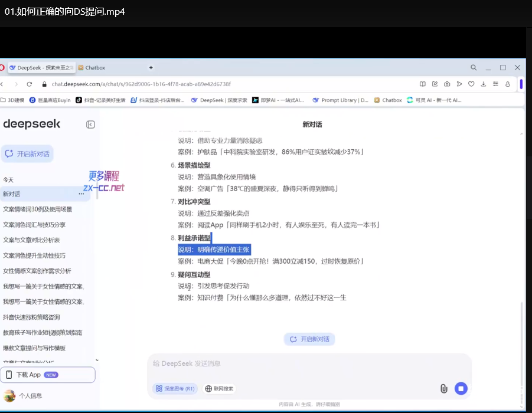532x413 pixels.
Task: Open chat 文案润色词汇与技巧分享
Action: pyautogui.click(x=34, y=225)
